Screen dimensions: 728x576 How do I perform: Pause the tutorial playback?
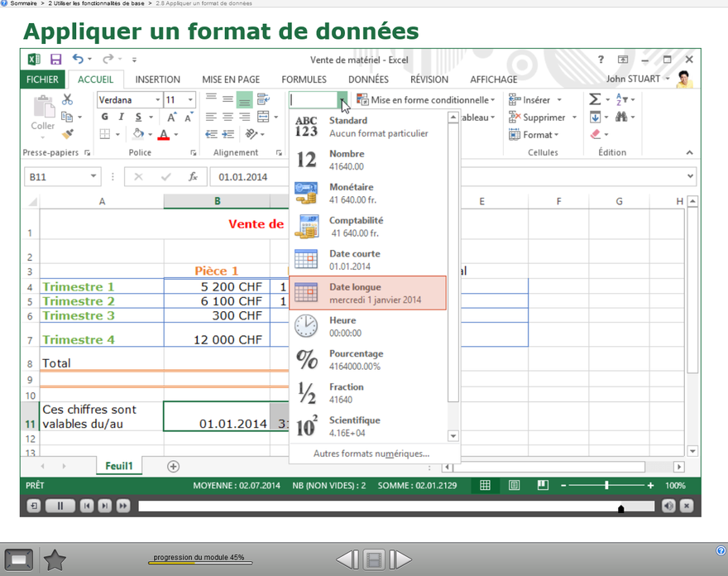[60, 506]
